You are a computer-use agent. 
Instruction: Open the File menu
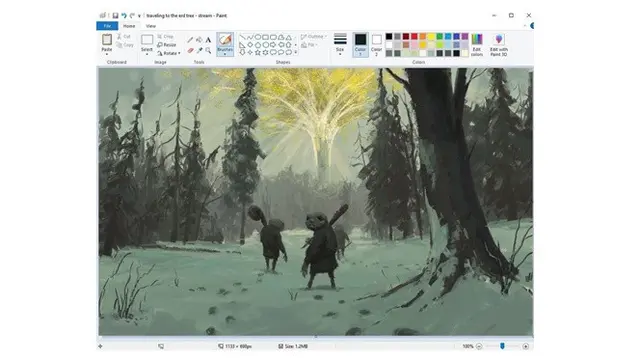tap(107, 26)
